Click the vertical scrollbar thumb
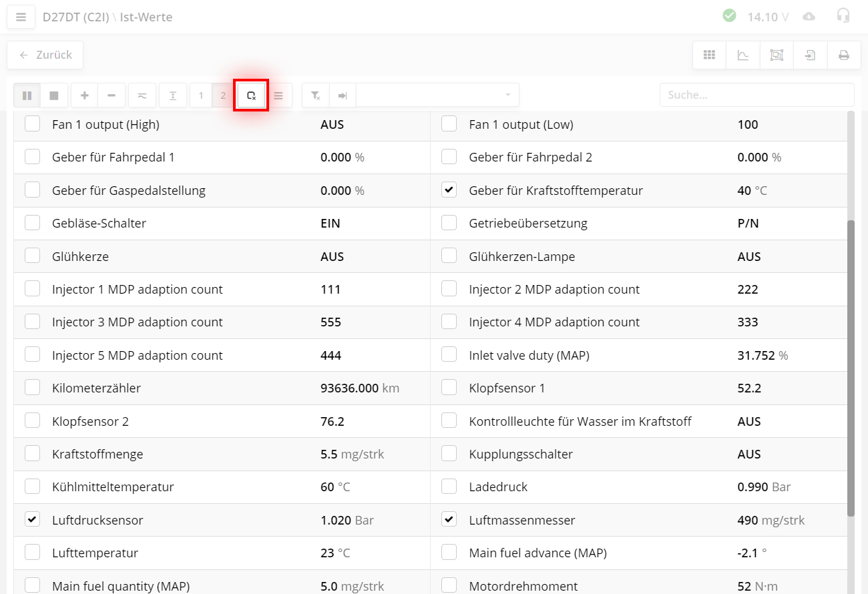 pos(850,367)
